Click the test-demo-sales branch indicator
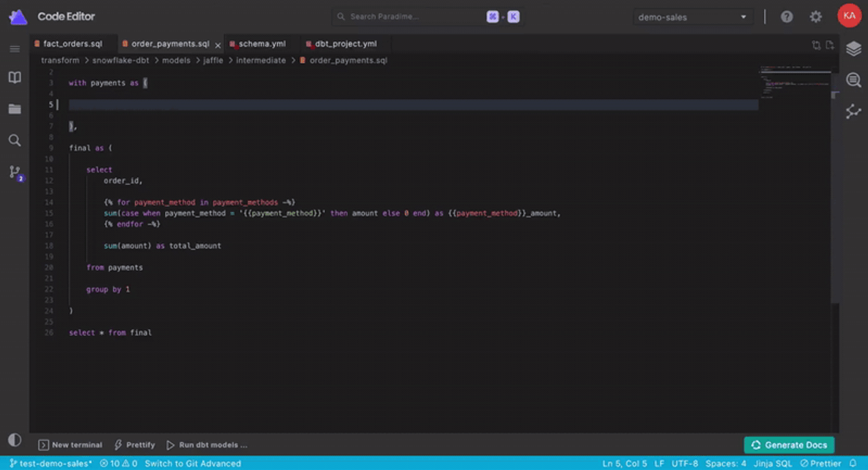868x470 pixels. point(50,464)
